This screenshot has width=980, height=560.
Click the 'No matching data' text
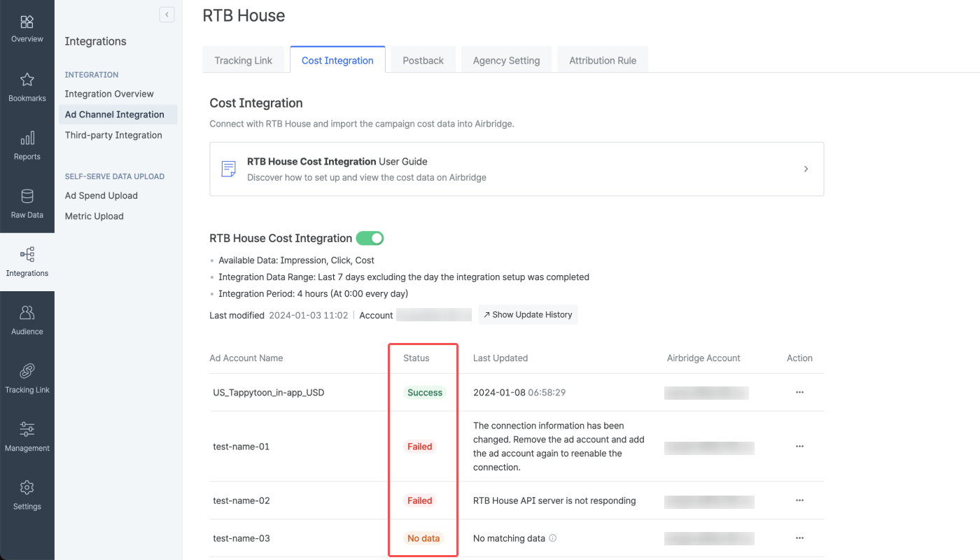click(x=509, y=538)
